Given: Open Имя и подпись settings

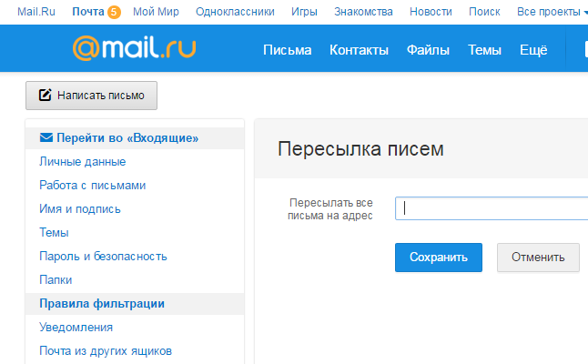Looking at the screenshot, I should tap(80, 208).
